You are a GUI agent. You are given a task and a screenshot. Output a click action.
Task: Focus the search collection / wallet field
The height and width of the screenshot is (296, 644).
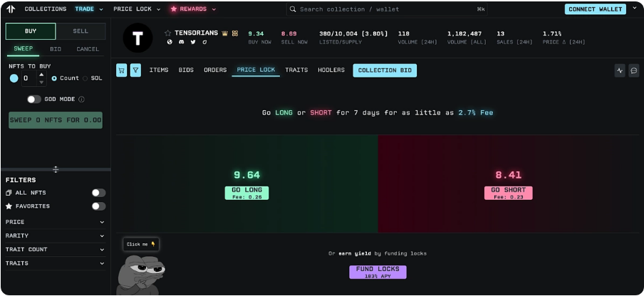coord(387,9)
